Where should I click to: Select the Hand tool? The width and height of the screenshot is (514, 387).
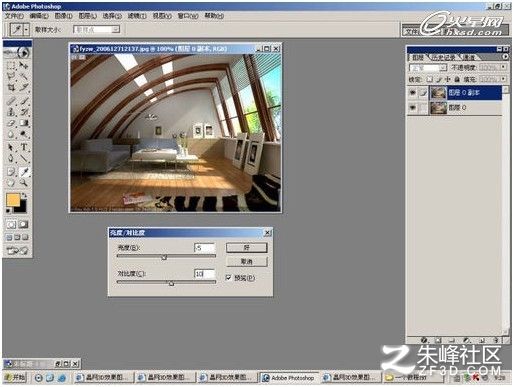(x=11, y=182)
